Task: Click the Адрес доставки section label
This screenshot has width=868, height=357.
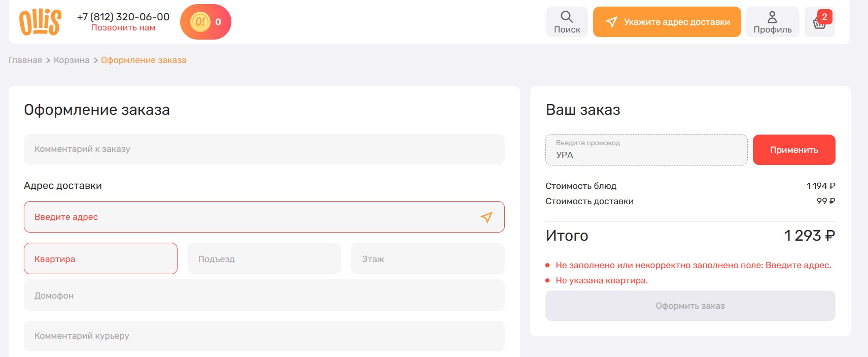Action: click(x=63, y=185)
